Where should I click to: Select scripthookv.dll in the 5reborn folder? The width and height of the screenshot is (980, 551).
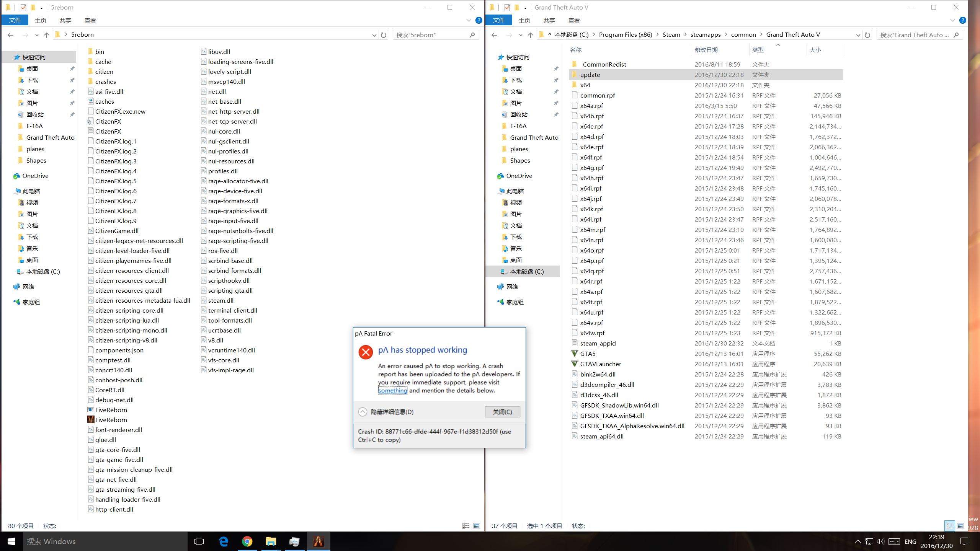click(229, 280)
